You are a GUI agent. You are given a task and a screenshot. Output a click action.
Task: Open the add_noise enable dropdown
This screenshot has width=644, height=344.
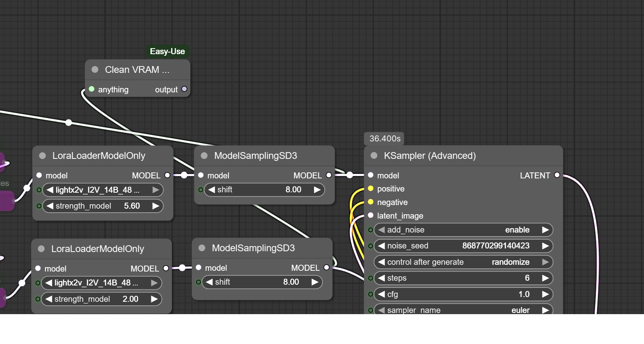[x=463, y=230]
